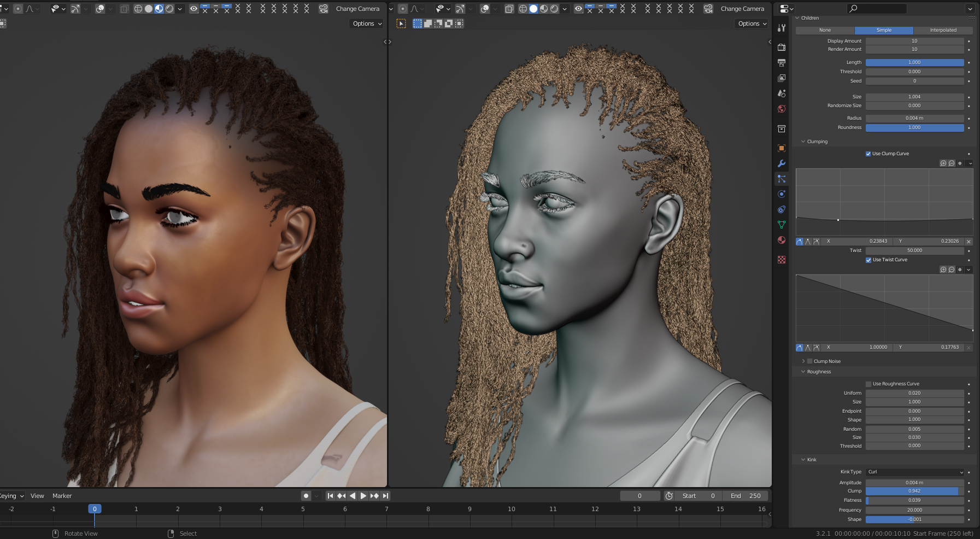Screen dimensions: 980x539
Task: Open the World Properties globe icon
Action: [x=782, y=109]
